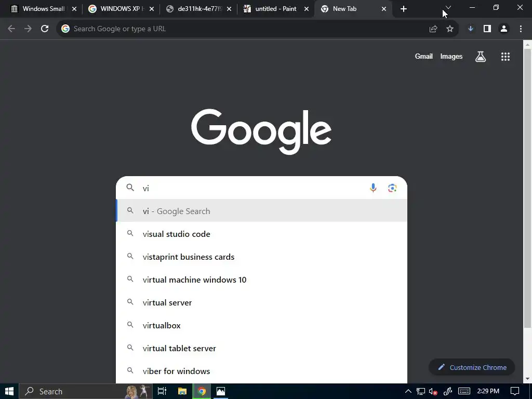
Task: Click the page vertical scrollbar thumb
Action: point(528,188)
